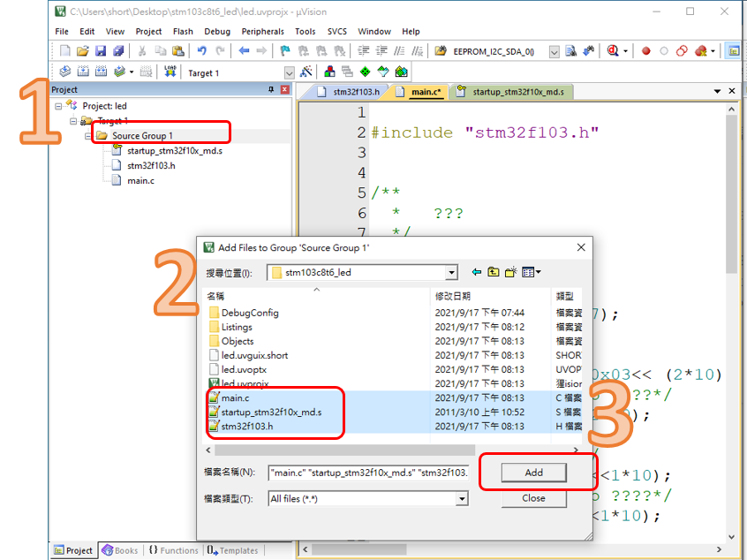Click the Indent selection icon
The image size is (747, 560).
click(x=364, y=51)
